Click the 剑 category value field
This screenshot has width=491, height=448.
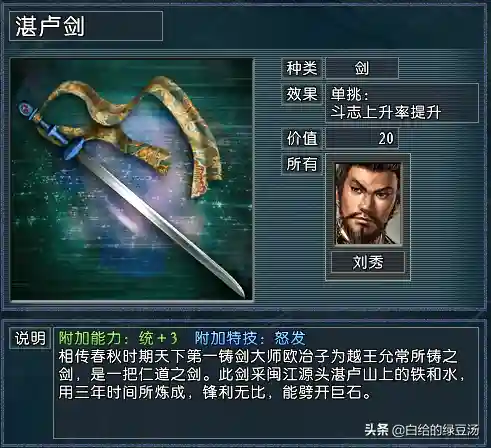click(362, 68)
